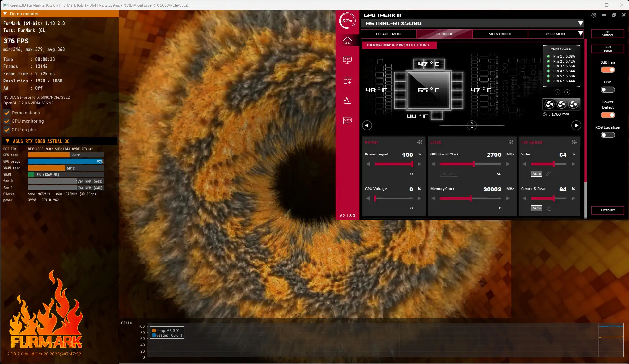
Task: Enable the OSD switch
Action: coord(608,90)
